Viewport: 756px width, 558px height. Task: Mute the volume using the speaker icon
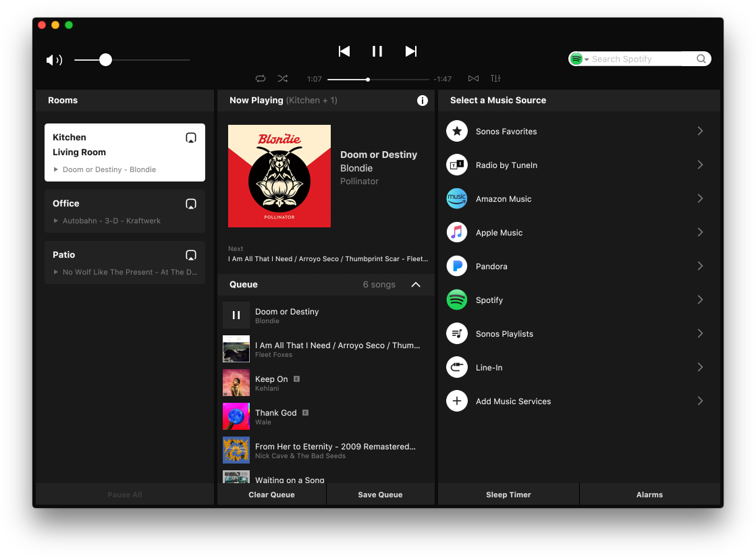coord(54,59)
